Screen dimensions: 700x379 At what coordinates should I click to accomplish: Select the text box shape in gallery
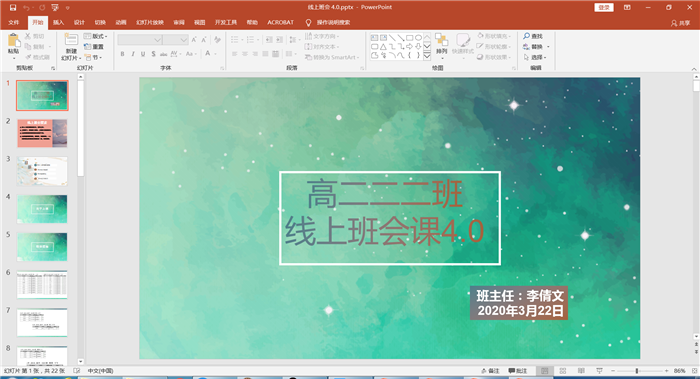374,38
